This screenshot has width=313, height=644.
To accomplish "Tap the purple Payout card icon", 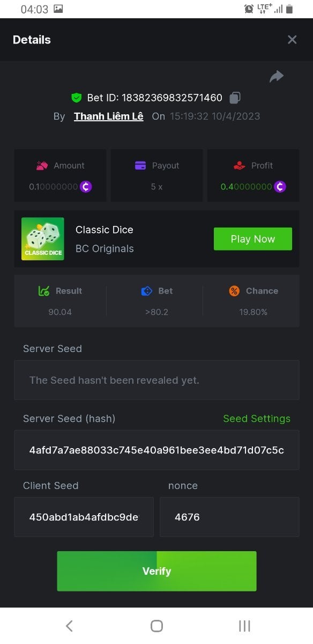I will point(140,165).
